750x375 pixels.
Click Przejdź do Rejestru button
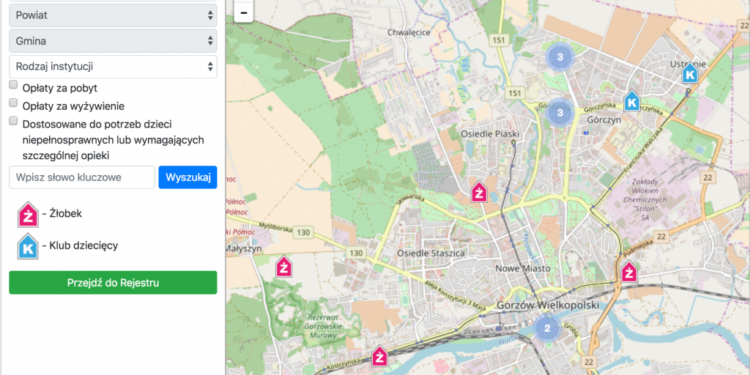click(x=113, y=283)
